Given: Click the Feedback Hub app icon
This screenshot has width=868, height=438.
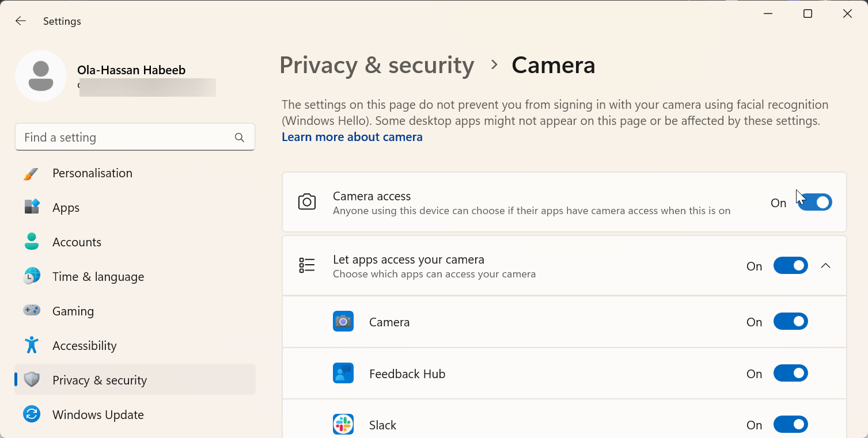Looking at the screenshot, I should click(343, 374).
